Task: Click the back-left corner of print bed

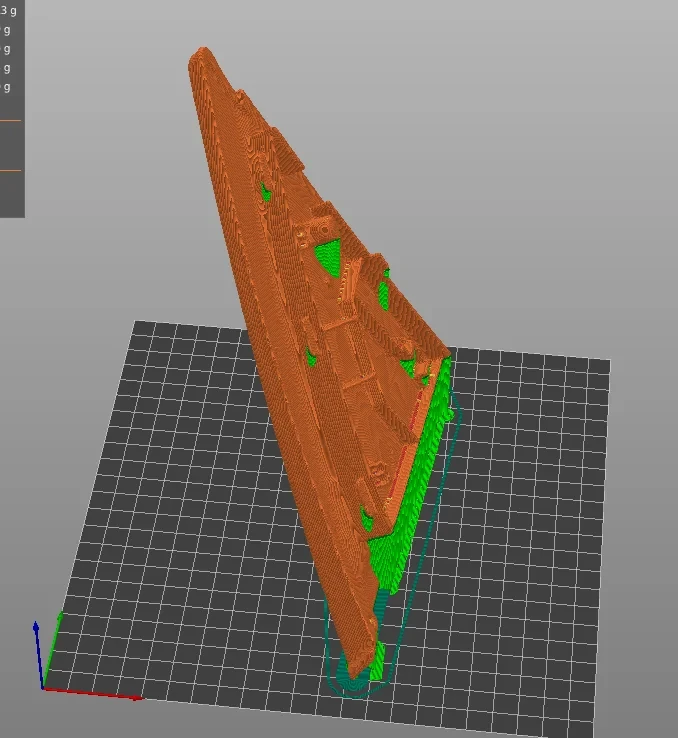Action: tap(137, 324)
